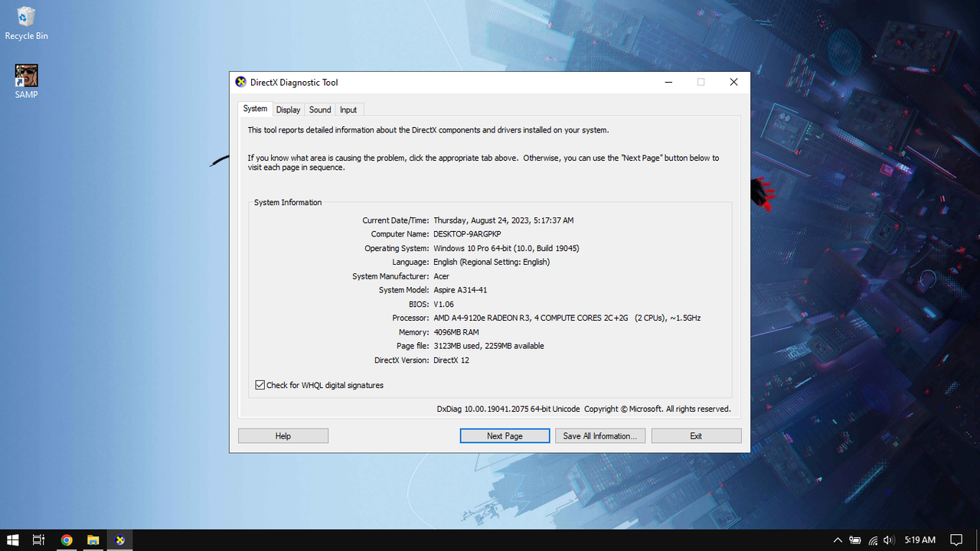Image resolution: width=980 pixels, height=551 pixels.
Task: Click the Windows 10 Pro 64-bit text
Action: 506,248
